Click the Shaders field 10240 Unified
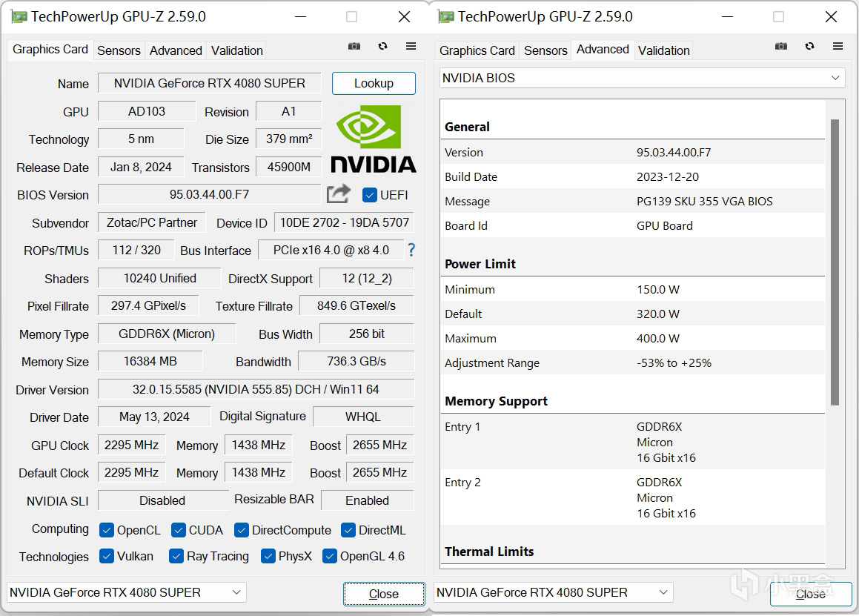Image resolution: width=859 pixels, height=616 pixels. click(x=159, y=278)
